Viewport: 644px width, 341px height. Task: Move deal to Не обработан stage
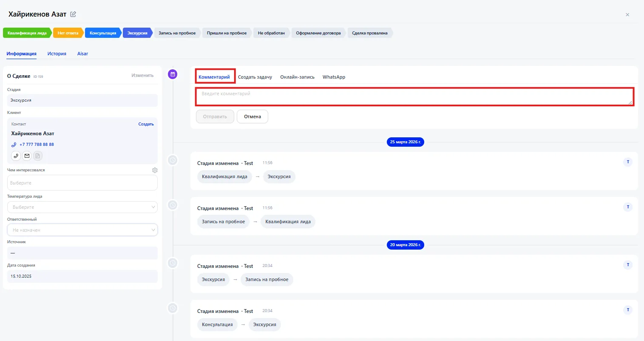pos(271,33)
